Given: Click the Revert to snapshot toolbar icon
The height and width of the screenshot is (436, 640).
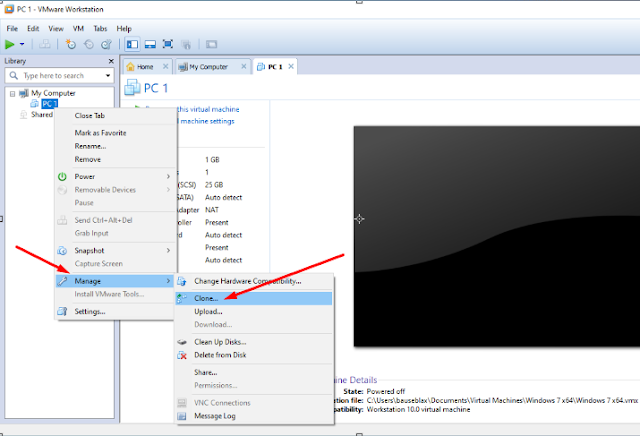Looking at the screenshot, I should [89, 44].
